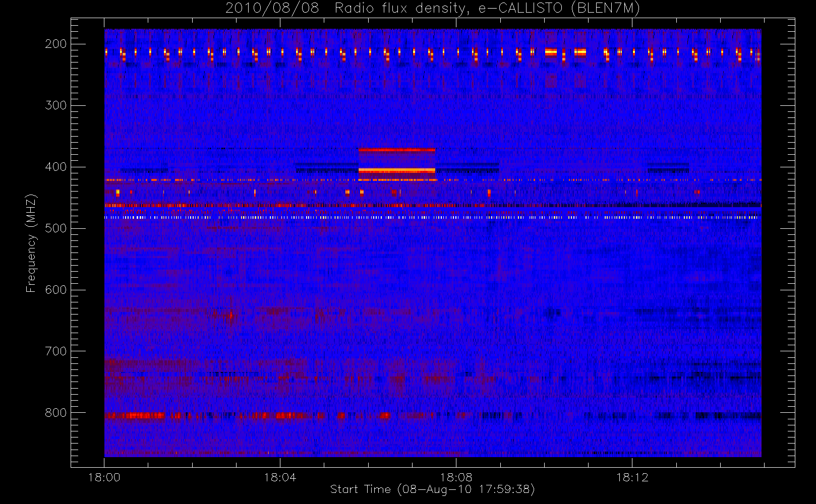Click the red interference streak at 805 MHz
The height and width of the screenshot is (504, 816).
click(x=135, y=415)
